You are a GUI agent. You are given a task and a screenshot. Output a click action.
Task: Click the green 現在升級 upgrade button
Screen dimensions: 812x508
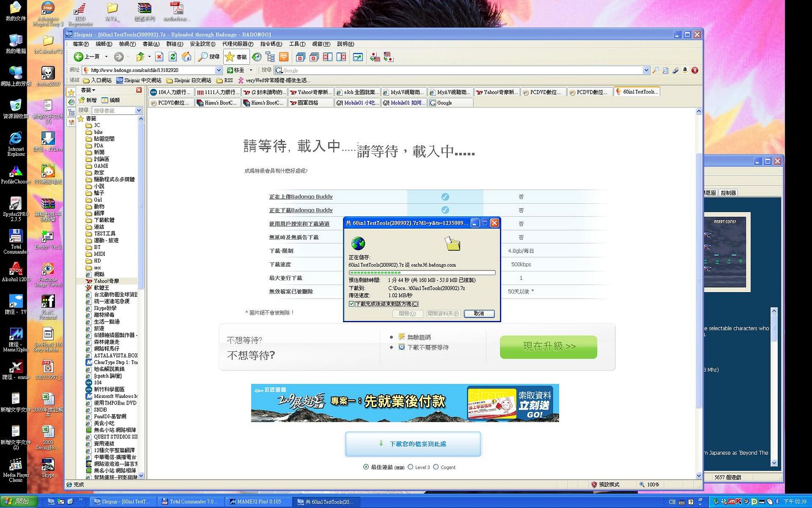click(548, 347)
